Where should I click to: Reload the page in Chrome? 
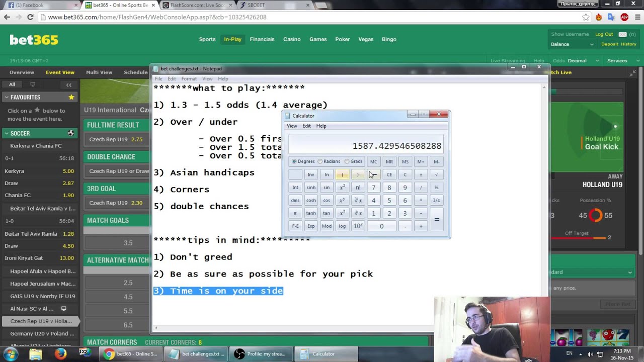tap(30, 17)
